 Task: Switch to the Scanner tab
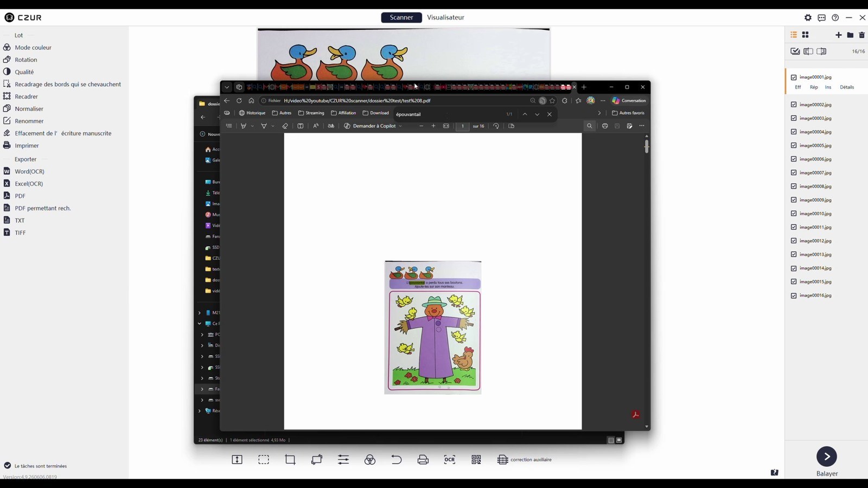click(401, 17)
